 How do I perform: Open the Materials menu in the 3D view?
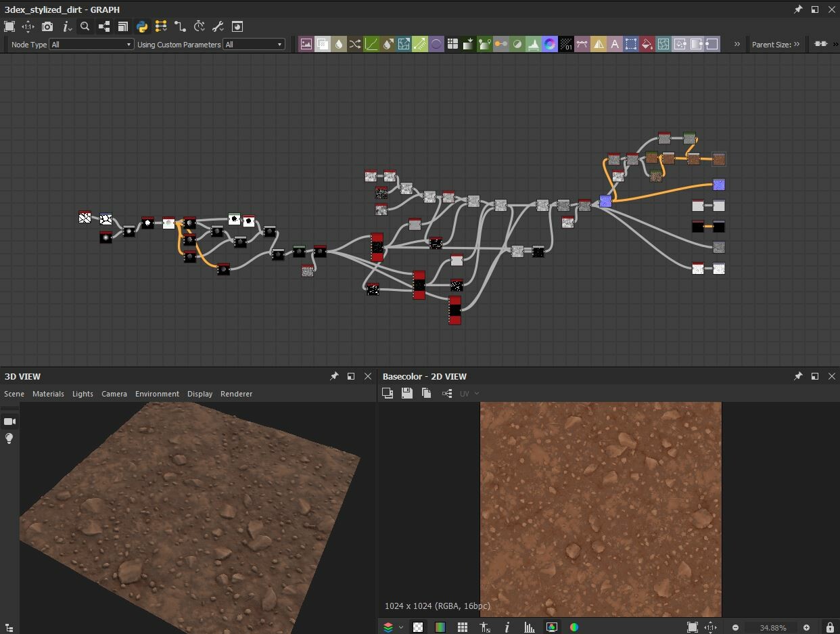point(48,393)
